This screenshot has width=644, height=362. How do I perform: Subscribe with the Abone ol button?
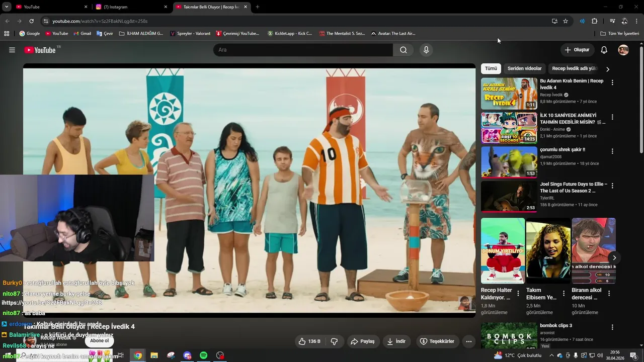(99, 341)
